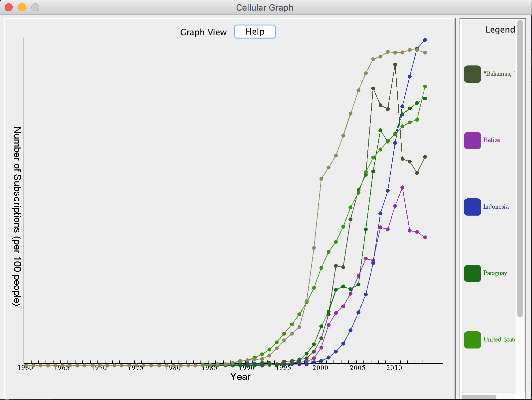Image resolution: width=532 pixels, height=400 pixels.
Task: Select the Indonesia blue color swatch
Action: click(472, 207)
